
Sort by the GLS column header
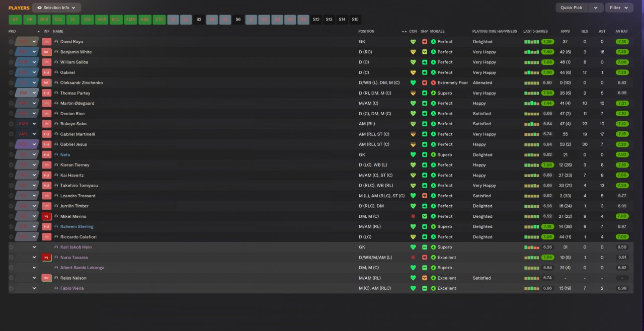[585, 31]
